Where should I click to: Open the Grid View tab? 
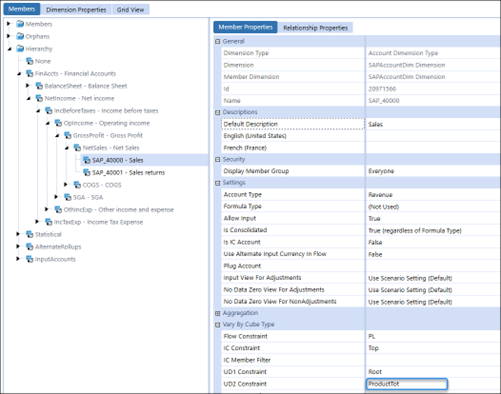(x=130, y=10)
